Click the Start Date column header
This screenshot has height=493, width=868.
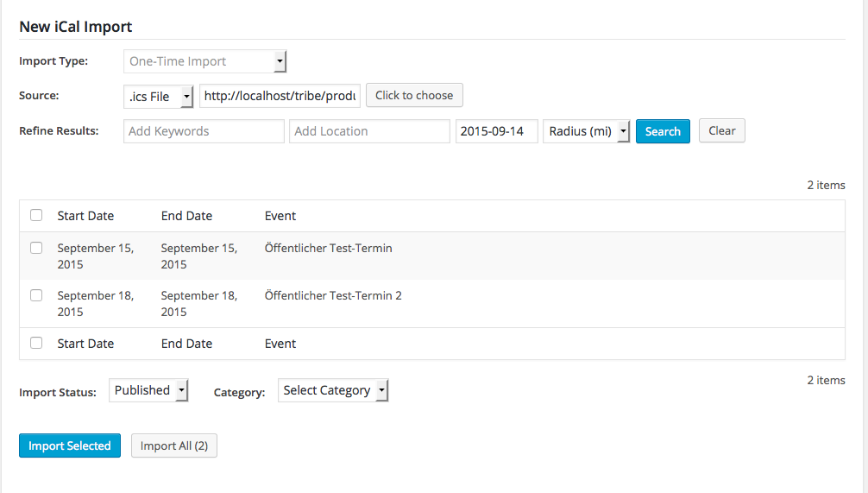[x=85, y=216]
